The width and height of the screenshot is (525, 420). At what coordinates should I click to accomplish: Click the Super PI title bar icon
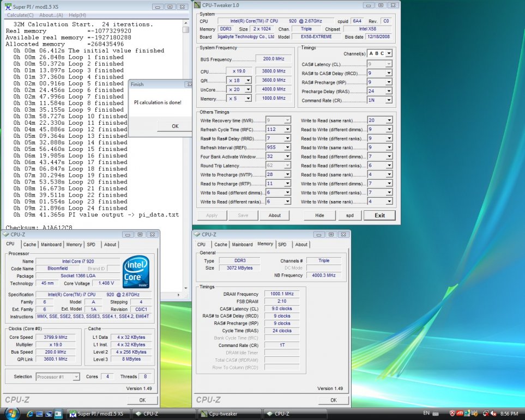[8, 7]
